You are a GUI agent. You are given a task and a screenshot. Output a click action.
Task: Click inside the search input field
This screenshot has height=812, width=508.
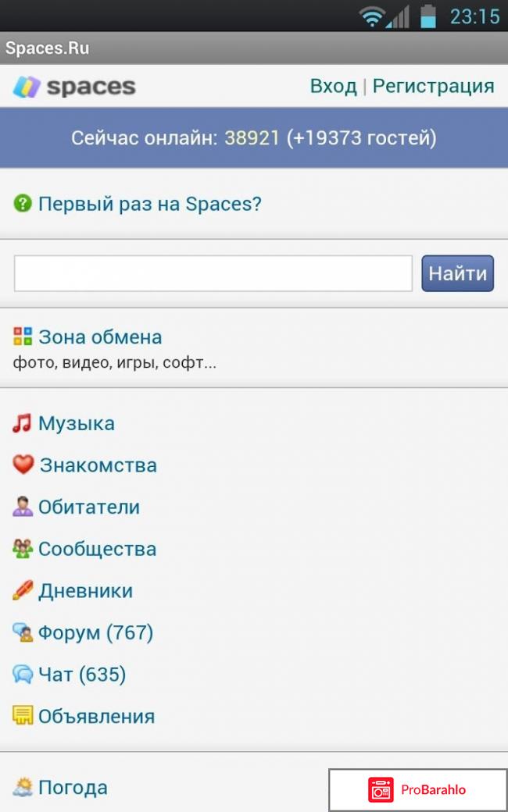211,272
